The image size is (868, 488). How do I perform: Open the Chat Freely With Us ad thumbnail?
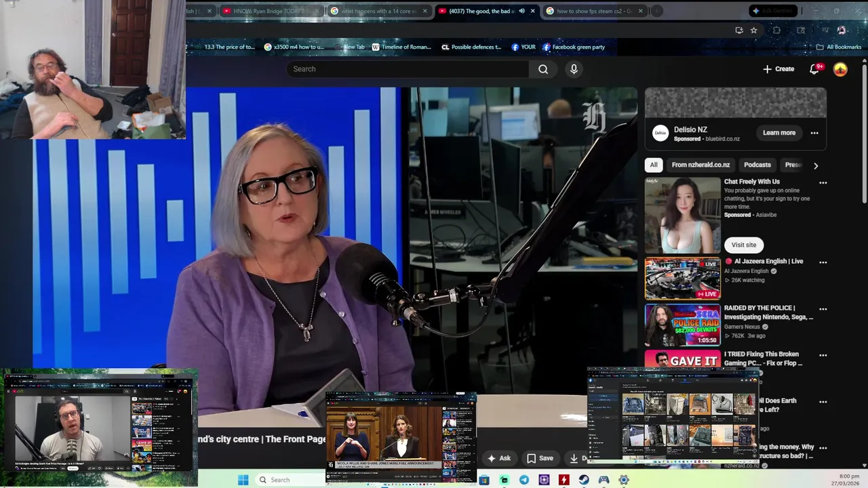tap(682, 216)
